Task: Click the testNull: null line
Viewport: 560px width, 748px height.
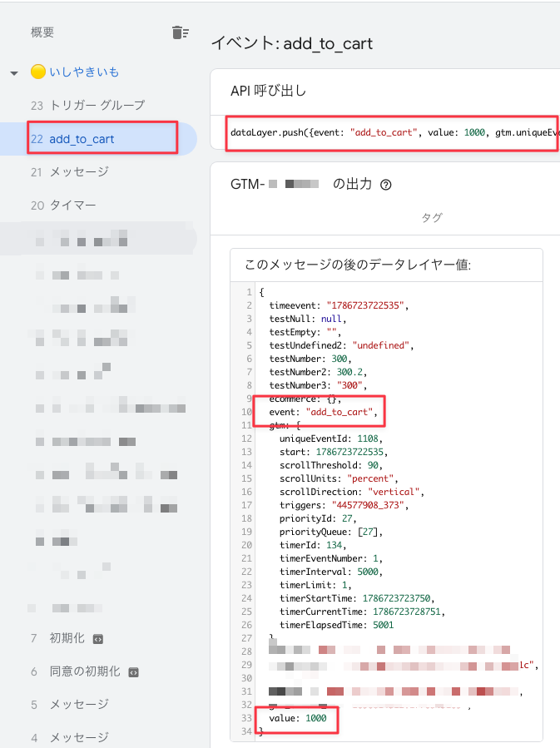Action: pyautogui.click(x=308, y=319)
